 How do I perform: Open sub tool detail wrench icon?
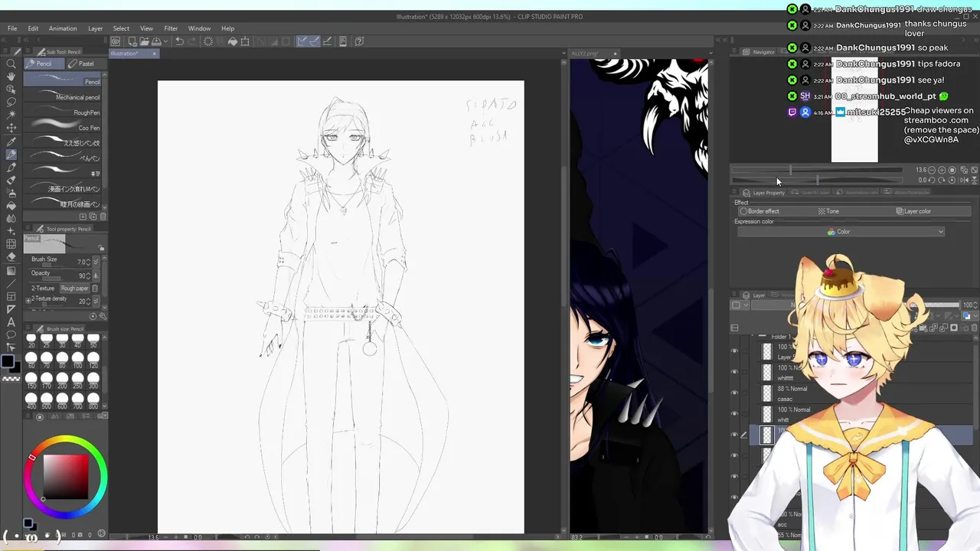coord(103,316)
